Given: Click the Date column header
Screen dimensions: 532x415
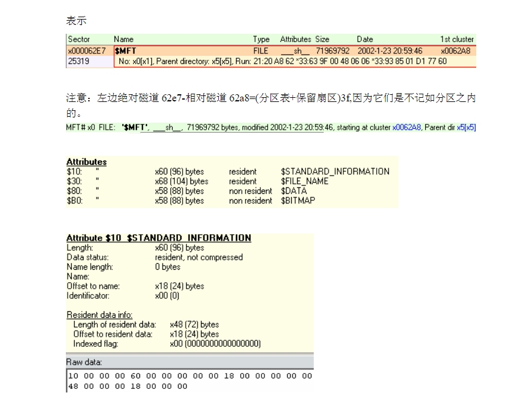Looking at the screenshot, I should click(365, 39).
